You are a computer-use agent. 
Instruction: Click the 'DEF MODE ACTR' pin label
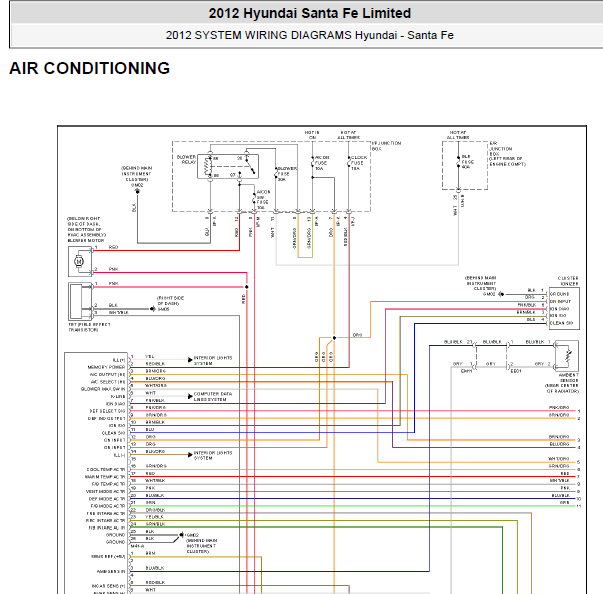point(107,499)
